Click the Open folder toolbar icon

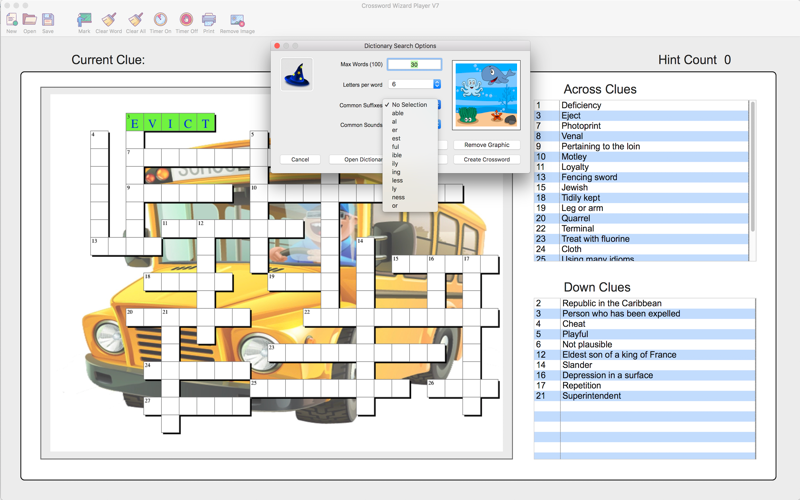(x=30, y=20)
